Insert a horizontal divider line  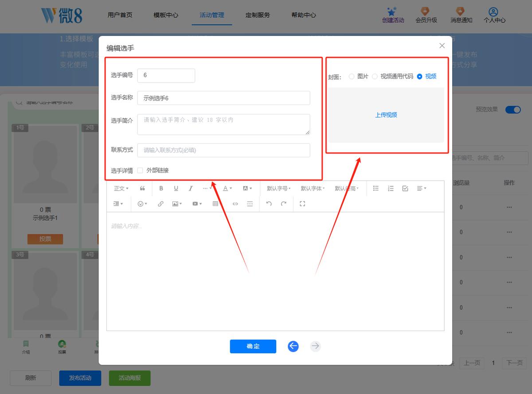point(250,204)
